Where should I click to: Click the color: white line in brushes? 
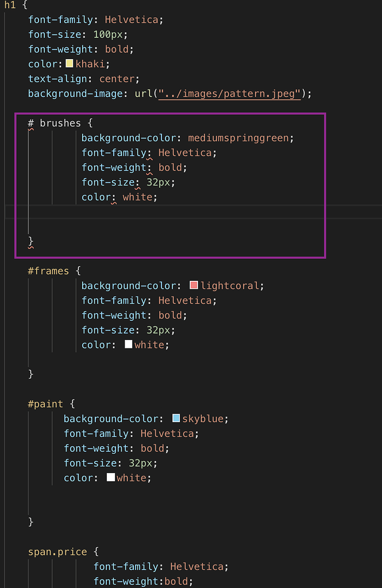coord(119,197)
